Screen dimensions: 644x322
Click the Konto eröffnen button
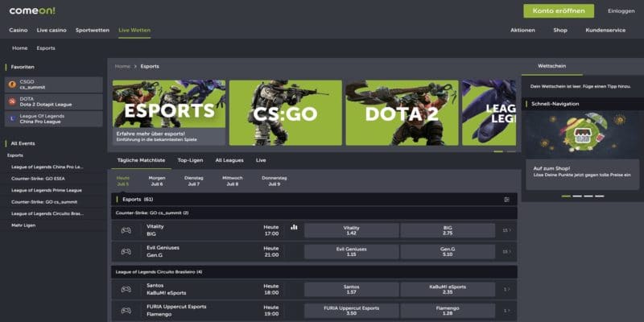[x=559, y=11]
